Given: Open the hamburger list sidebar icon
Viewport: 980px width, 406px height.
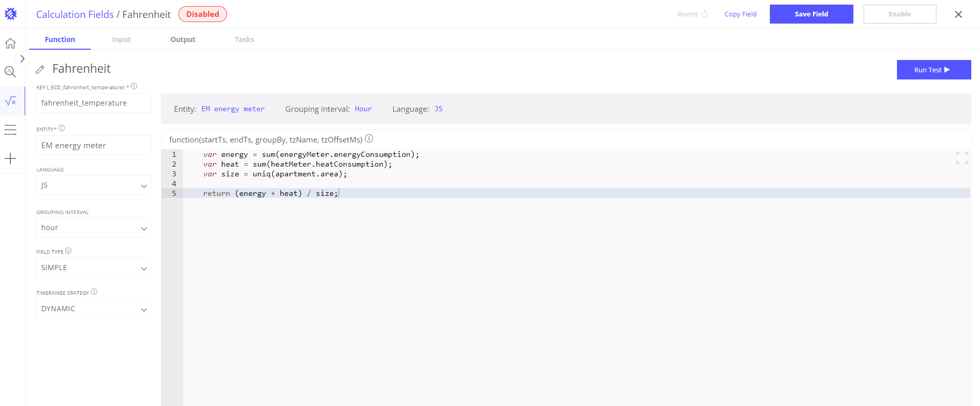Looking at the screenshot, I should (x=10, y=130).
